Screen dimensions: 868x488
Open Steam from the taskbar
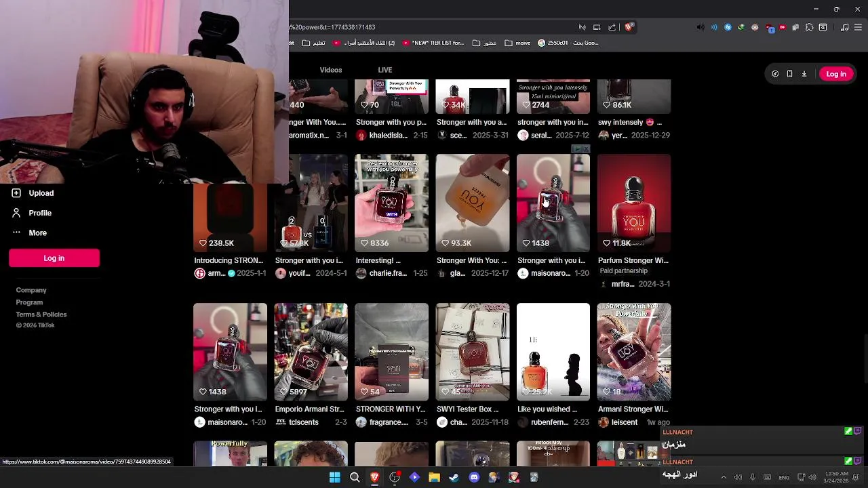[x=454, y=478]
